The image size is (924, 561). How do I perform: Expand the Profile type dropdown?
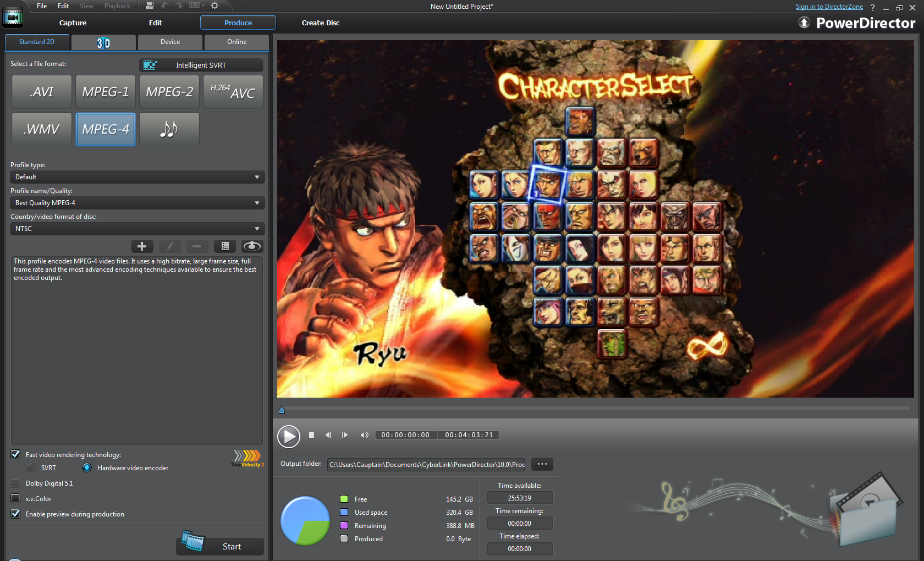point(137,177)
